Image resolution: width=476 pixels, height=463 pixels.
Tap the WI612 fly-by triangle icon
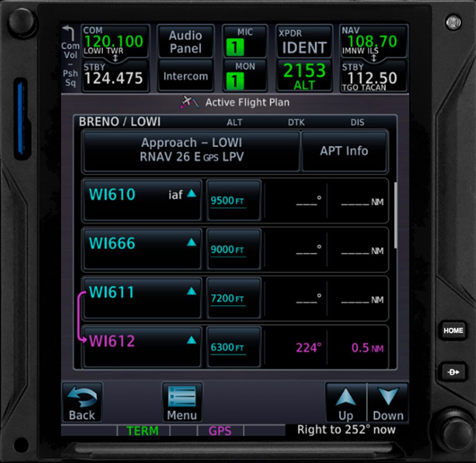(192, 340)
